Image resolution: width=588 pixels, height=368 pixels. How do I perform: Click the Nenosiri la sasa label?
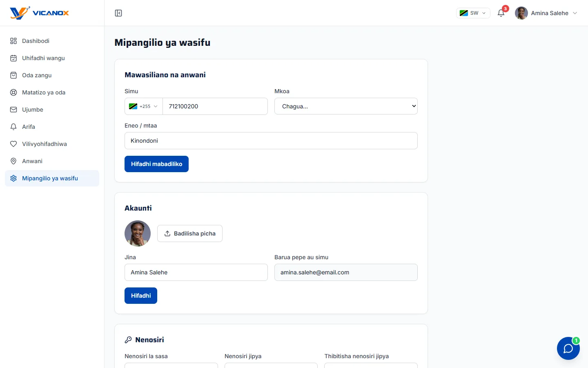click(x=146, y=356)
